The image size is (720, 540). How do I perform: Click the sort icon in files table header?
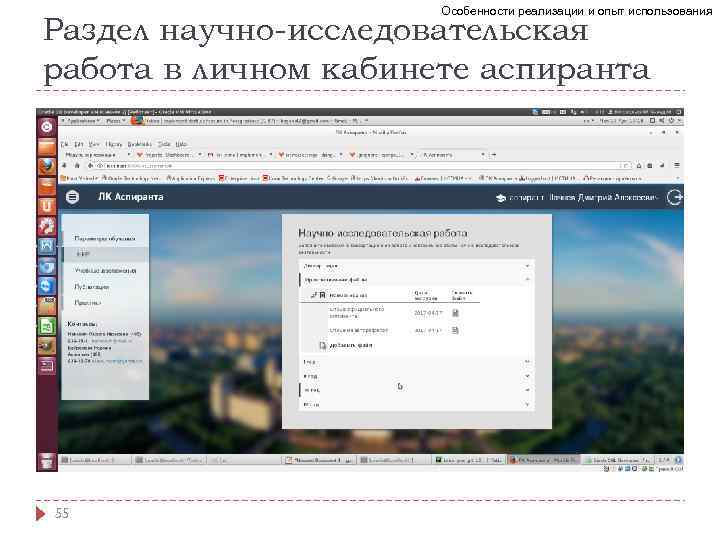click(314, 295)
